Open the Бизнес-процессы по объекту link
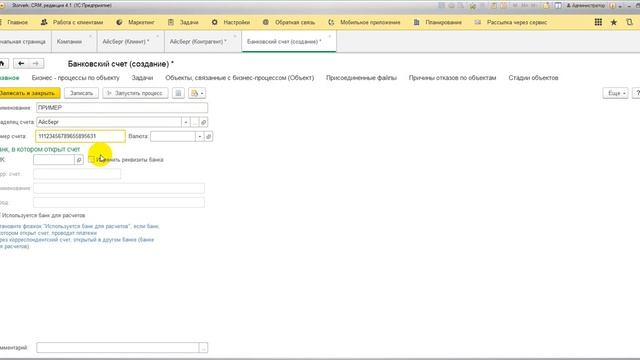 [x=76, y=78]
